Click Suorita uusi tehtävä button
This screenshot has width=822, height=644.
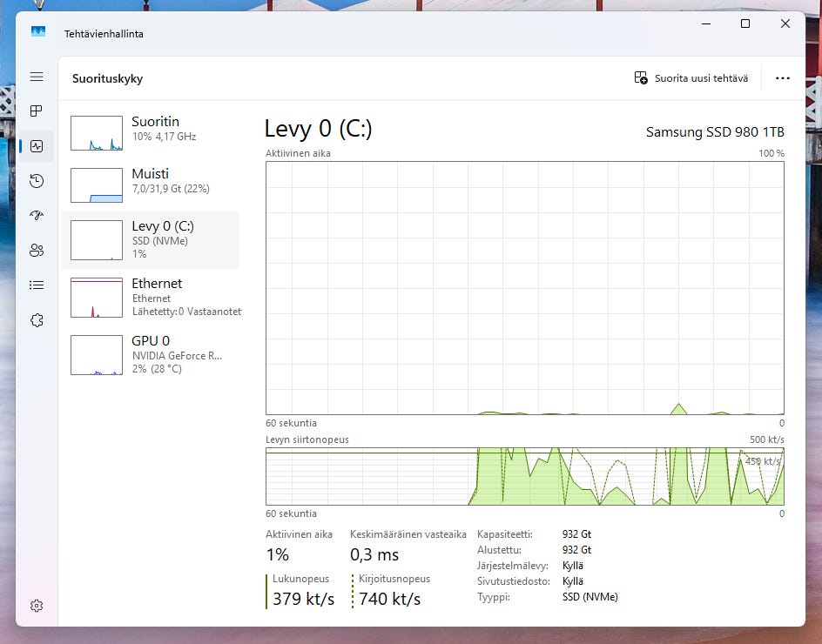pos(691,78)
